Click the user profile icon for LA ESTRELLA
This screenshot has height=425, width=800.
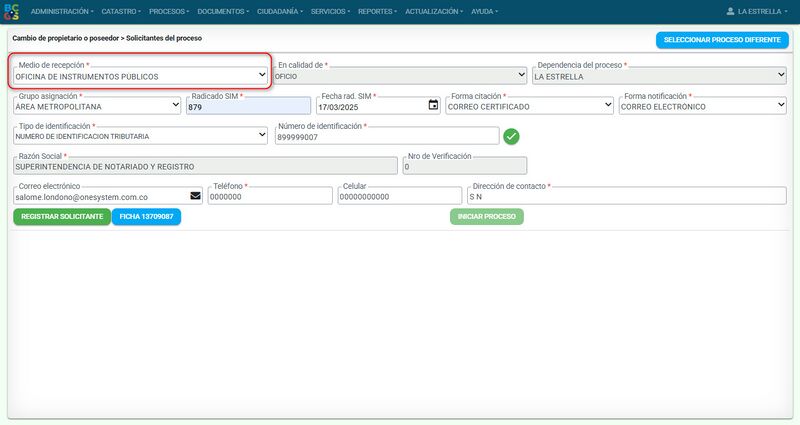pyautogui.click(x=730, y=11)
